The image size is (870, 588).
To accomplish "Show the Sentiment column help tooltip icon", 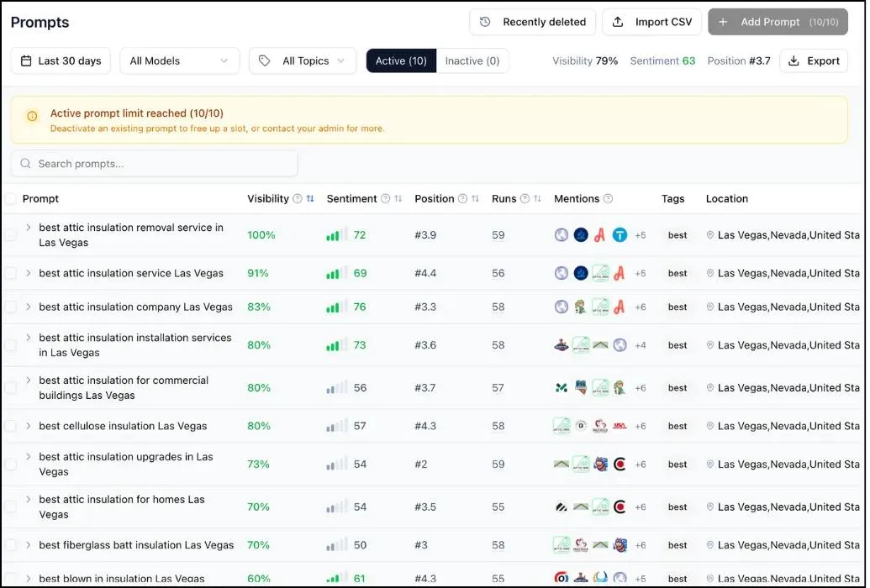I will pyautogui.click(x=386, y=198).
